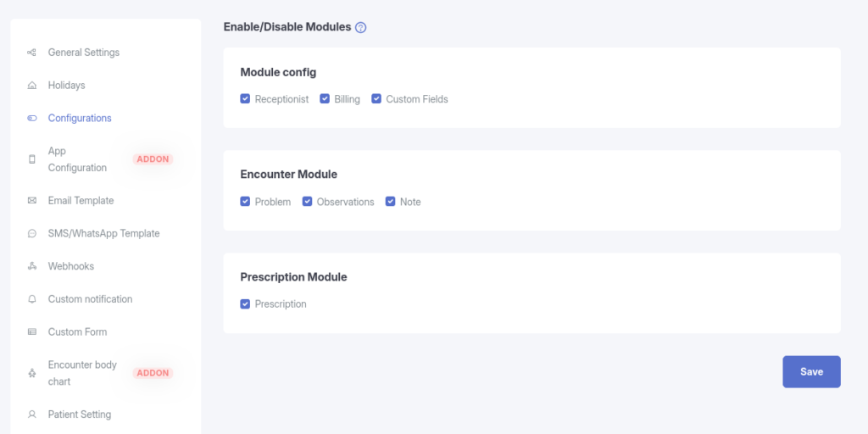
Task: Click the Configurations toggle icon in sidebar
Action: (x=32, y=119)
